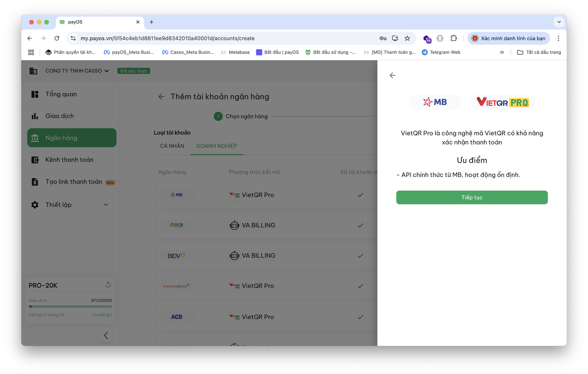Switch to the CÁ NHÂN tab
The width and height of the screenshot is (588, 374).
coord(172,146)
